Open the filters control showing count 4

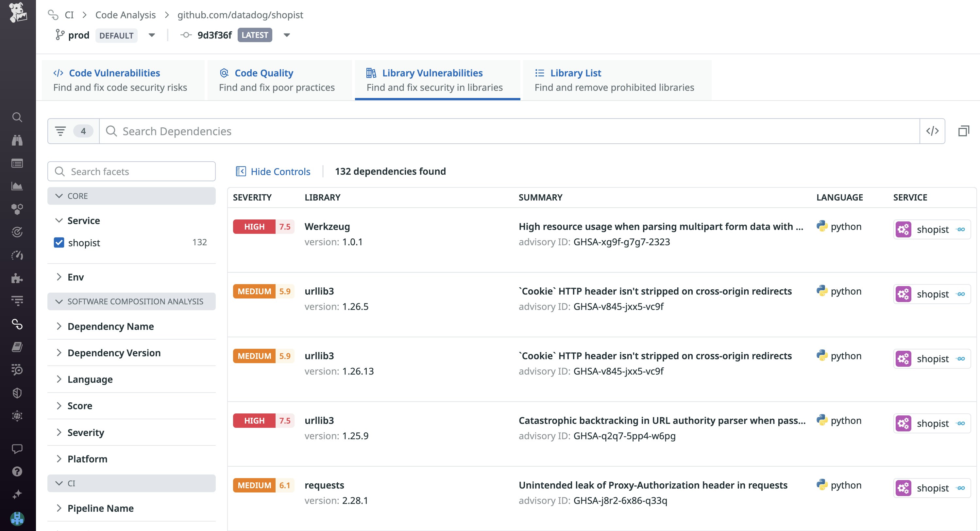pos(72,131)
